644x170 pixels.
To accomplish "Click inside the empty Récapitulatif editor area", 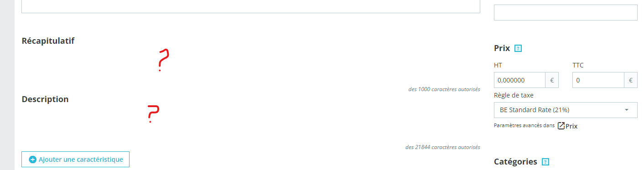I will coord(251,66).
